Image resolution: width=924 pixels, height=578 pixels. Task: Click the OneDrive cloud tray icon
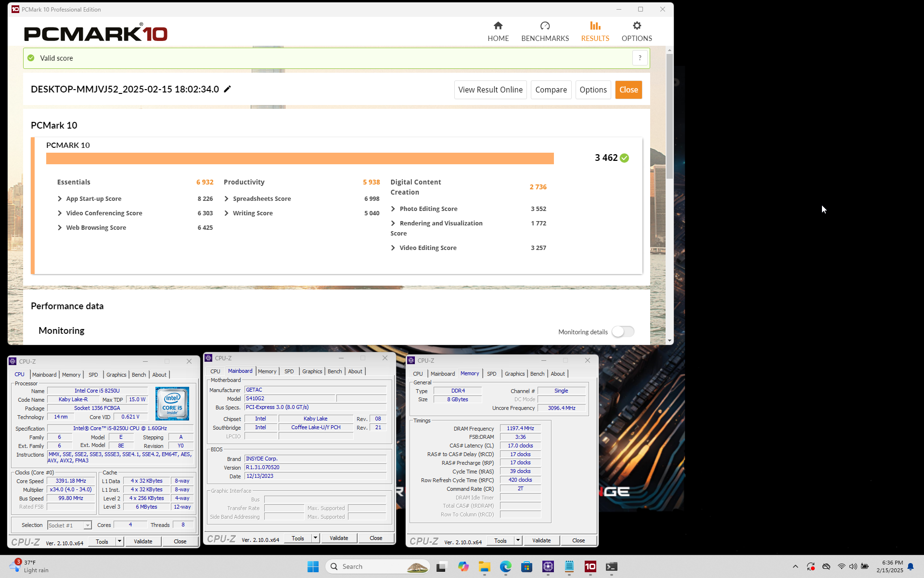826,566
